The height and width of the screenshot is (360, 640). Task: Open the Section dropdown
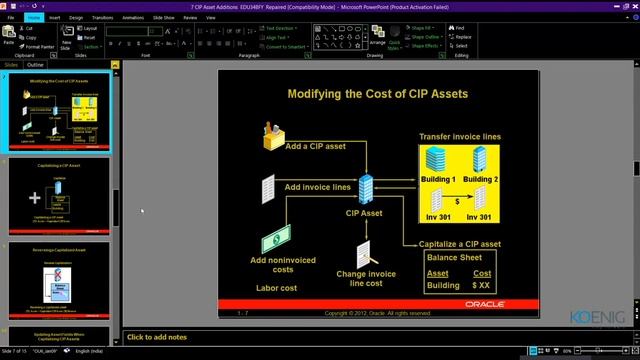click(x=90, y=47)
